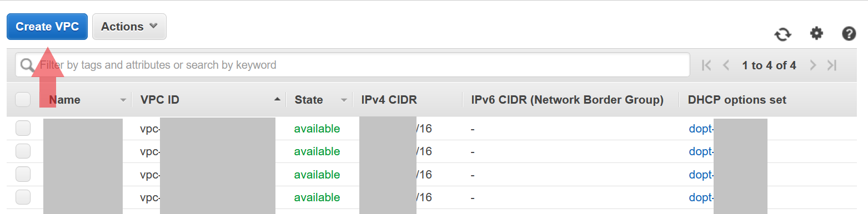Expand the Actions dropdown
Viewport: 868px width, 214px height.
129,27
